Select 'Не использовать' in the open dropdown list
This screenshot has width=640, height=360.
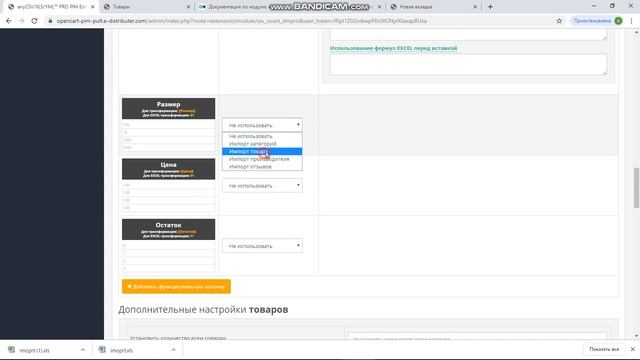tap(262, 136)
